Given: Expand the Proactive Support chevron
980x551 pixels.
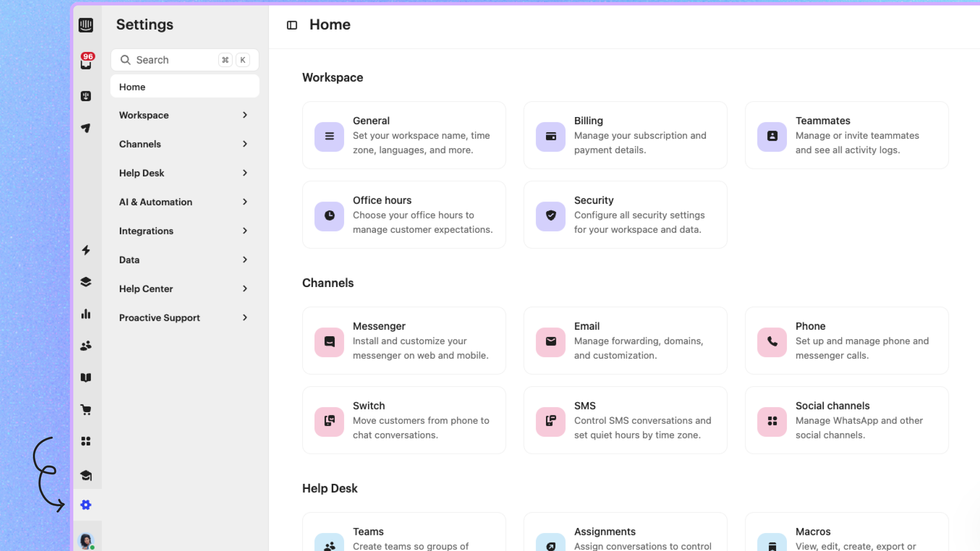Looking at the screenshot, I should tap(245, 317).
